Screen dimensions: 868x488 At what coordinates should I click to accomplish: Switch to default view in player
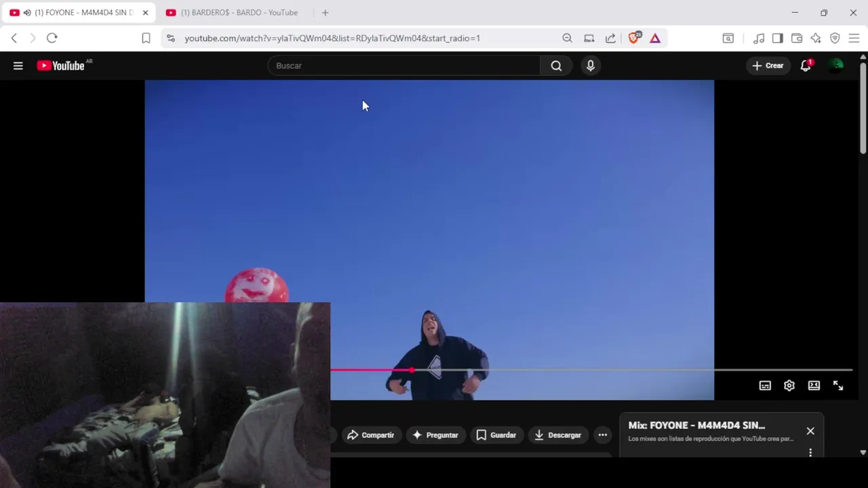coord(814,386)
